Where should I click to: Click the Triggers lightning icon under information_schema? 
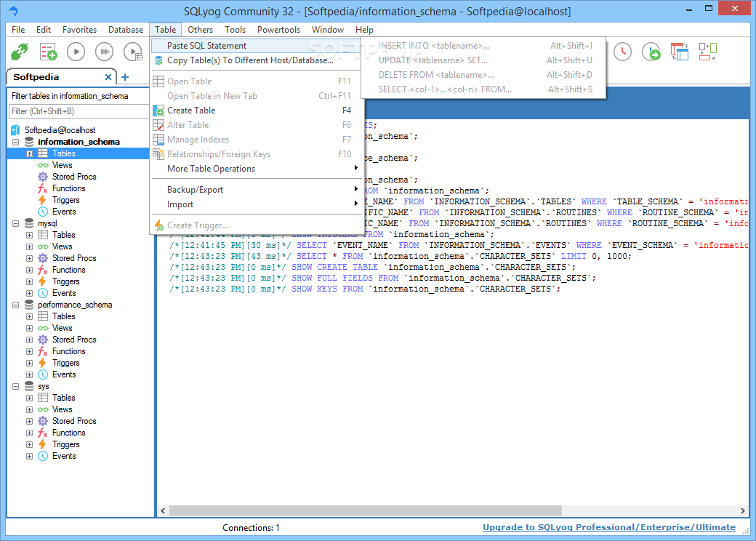pyautogui.click(x=42, y=200)
